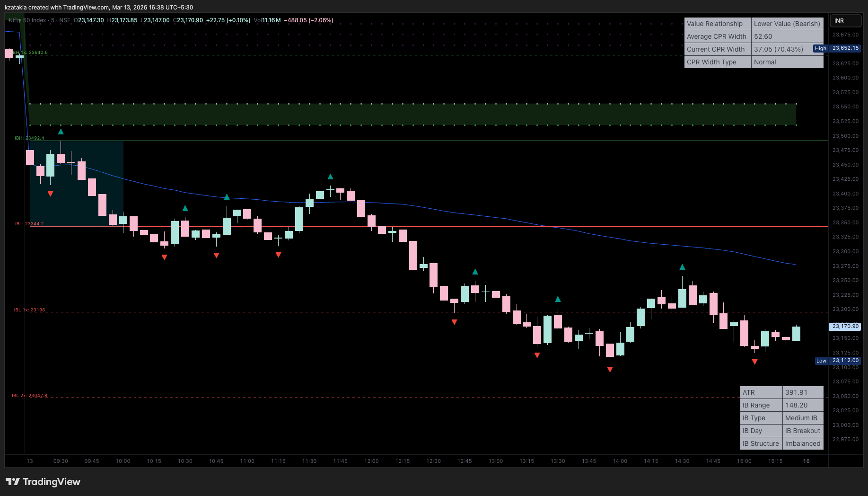This screenshot has width=868, height=496.
Task: Click the IB Structure label cell
Action: pyautogui.click(x=761, y=443)
